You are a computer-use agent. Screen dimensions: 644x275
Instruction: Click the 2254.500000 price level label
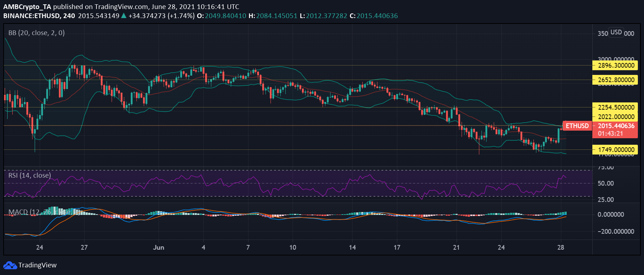[x=615, y=107]
